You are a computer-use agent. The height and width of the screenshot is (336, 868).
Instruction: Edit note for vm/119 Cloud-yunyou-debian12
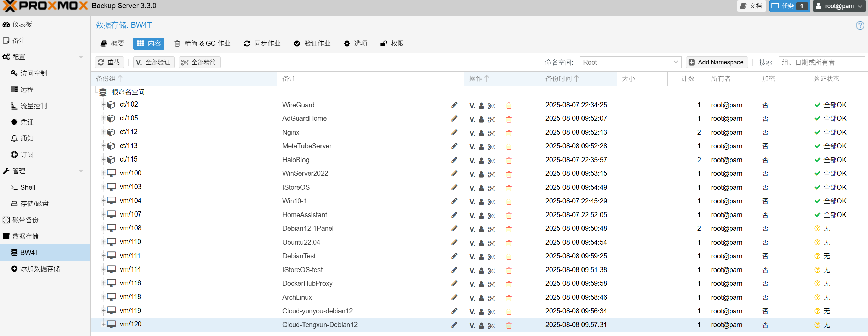click(x=454, y=311)
